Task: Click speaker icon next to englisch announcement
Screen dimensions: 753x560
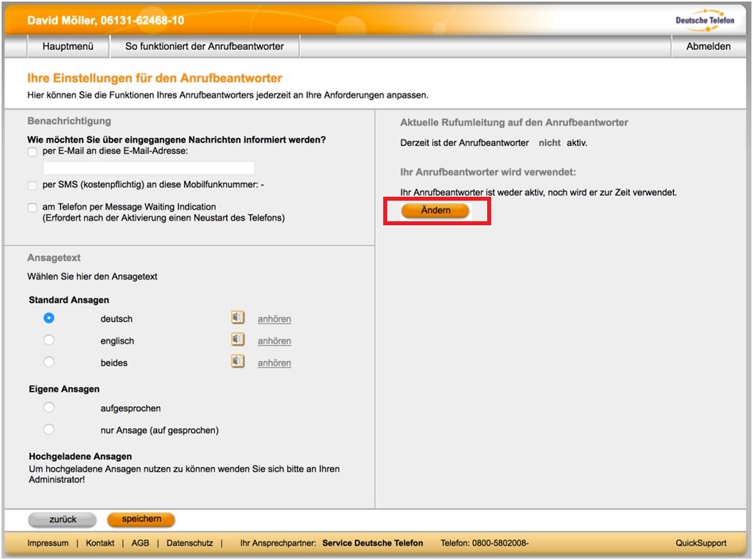Action: 237,339
